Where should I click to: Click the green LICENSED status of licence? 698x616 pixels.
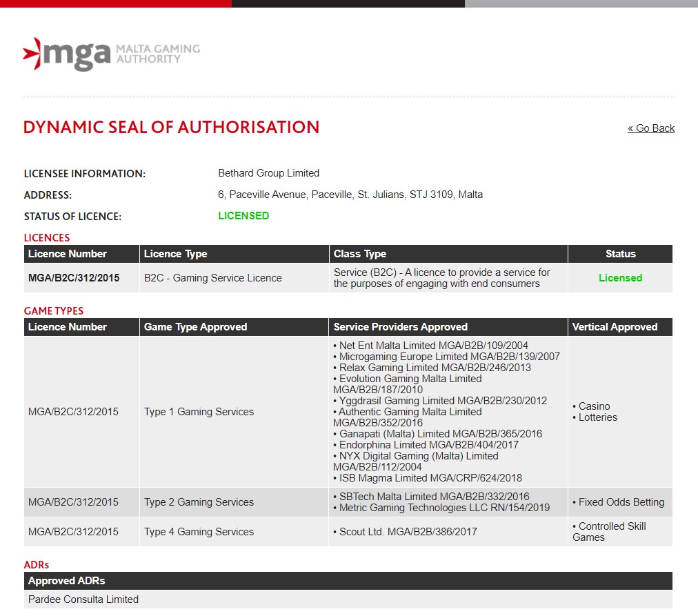[x=243, y=216]
